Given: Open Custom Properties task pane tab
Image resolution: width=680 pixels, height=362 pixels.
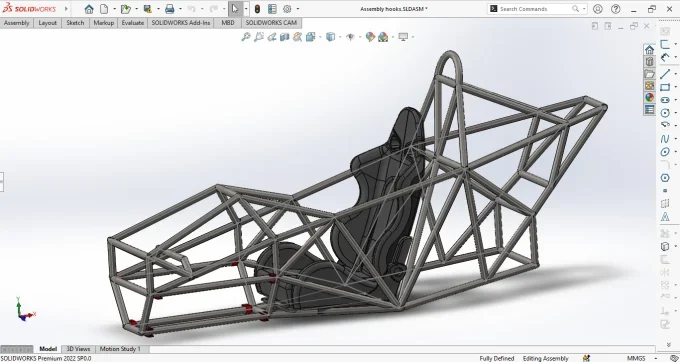Looking at the screenshot, I should point(649,110).
